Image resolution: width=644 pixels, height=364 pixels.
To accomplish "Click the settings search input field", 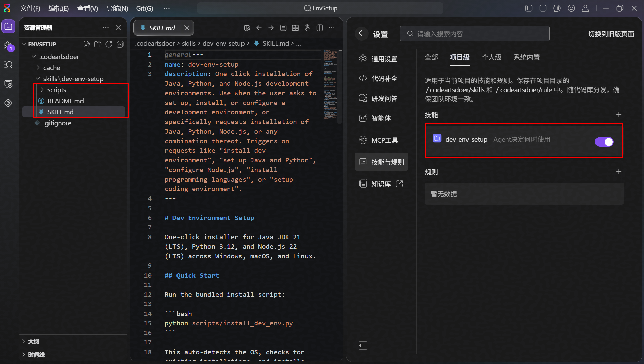I will [475, 34].
